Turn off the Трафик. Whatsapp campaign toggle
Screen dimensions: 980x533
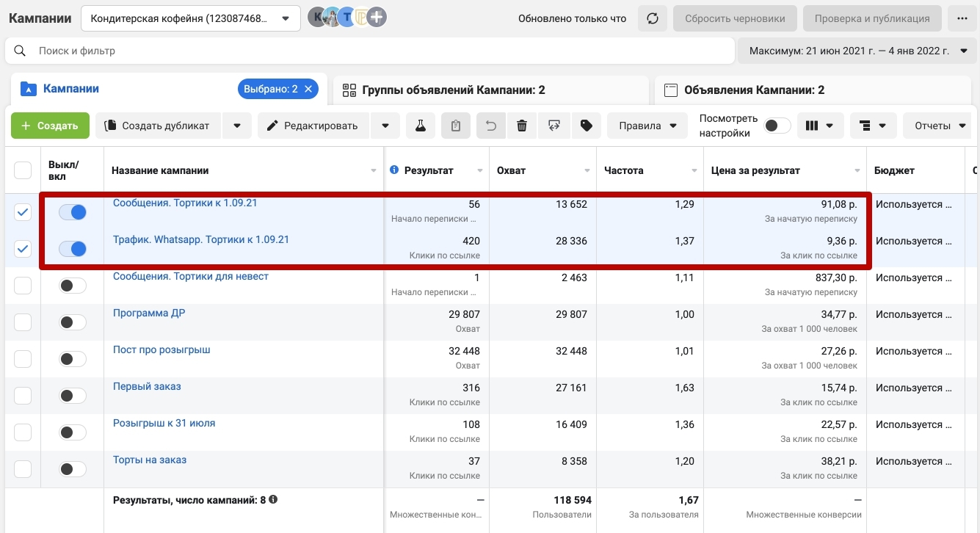(73, 249)
